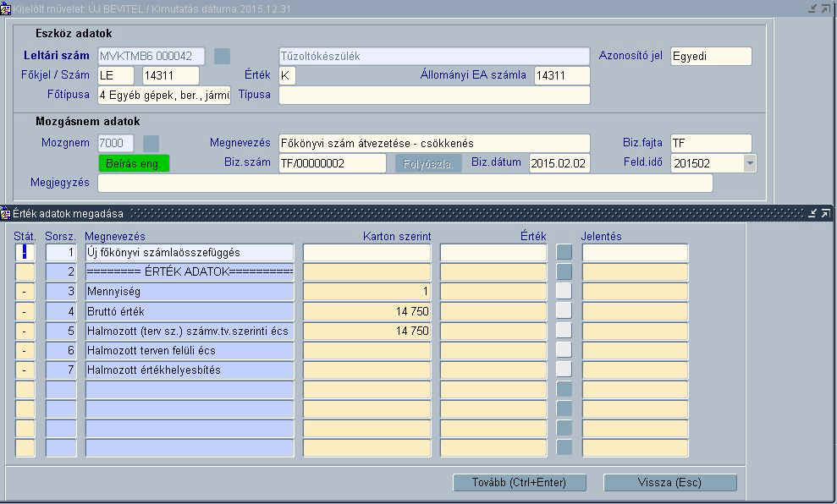Toggle checkbox in Mennyiség row
This screenshot has height=504, width=837.
coord(564,291)
